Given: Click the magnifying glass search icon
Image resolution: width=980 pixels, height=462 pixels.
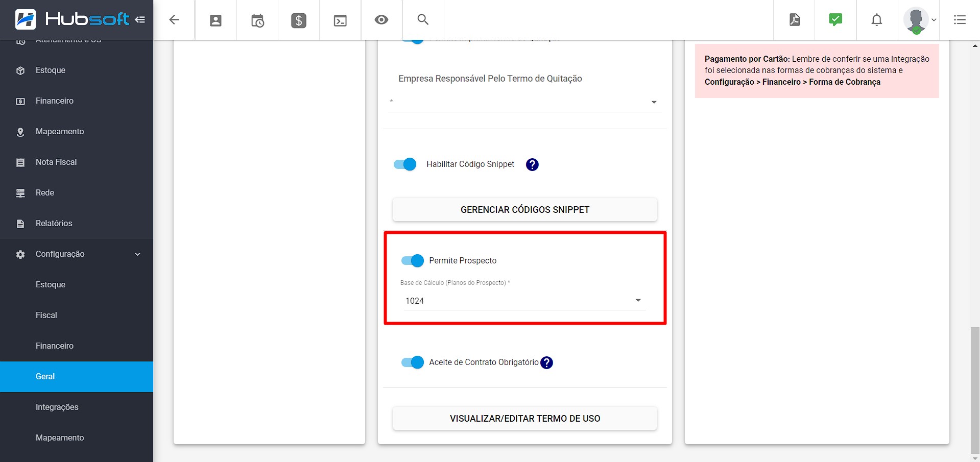Looking at the screenshot, I should (x=423, y=19).
